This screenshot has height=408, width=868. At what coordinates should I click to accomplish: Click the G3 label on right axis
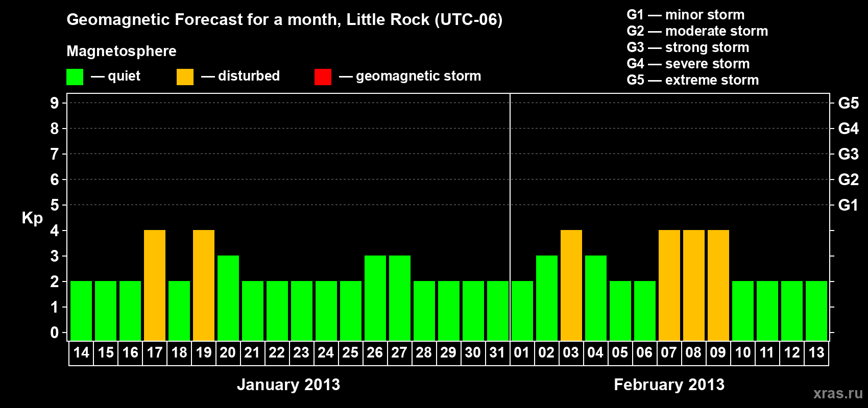click(x=849, y=154)
